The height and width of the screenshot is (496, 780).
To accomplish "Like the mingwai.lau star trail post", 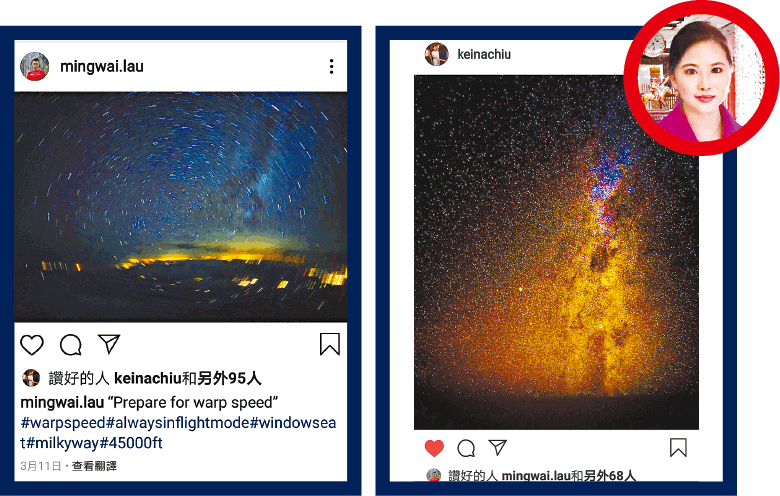I will 32,345.
